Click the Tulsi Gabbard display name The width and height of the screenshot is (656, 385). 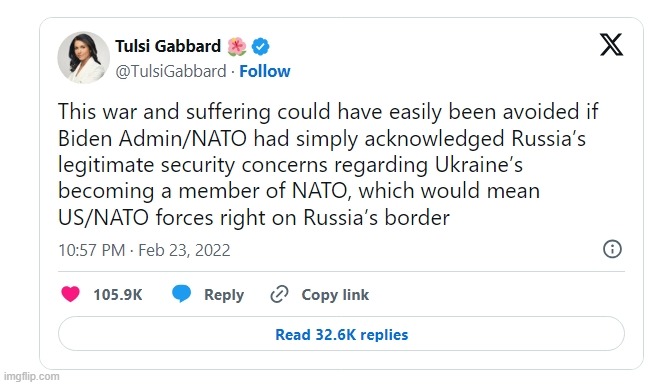click(x=168, y=46)
